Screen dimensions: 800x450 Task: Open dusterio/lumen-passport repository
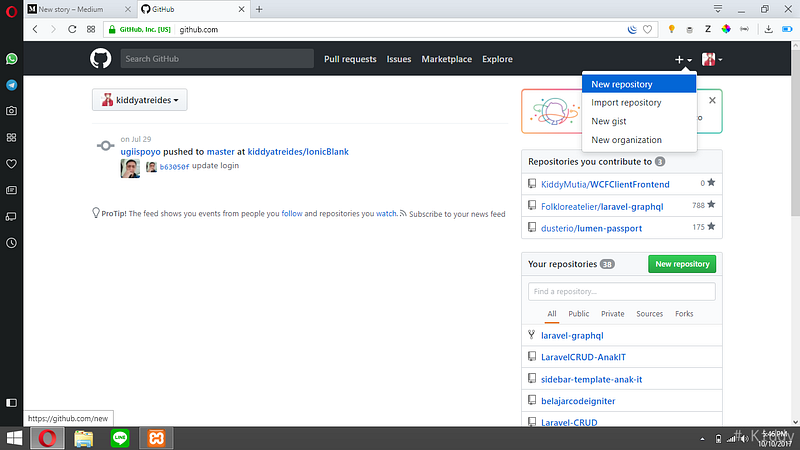point(591,228)
